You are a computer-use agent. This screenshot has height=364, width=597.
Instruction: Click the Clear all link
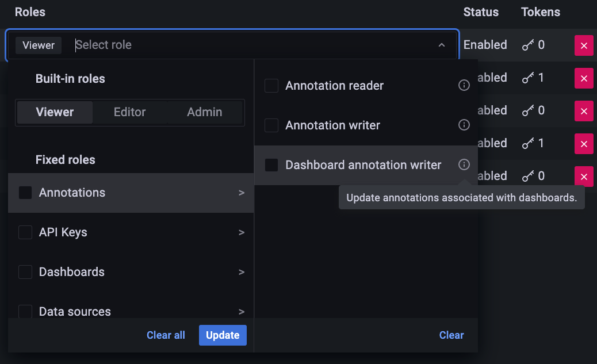pyautogui.click(x=166, y=335)
